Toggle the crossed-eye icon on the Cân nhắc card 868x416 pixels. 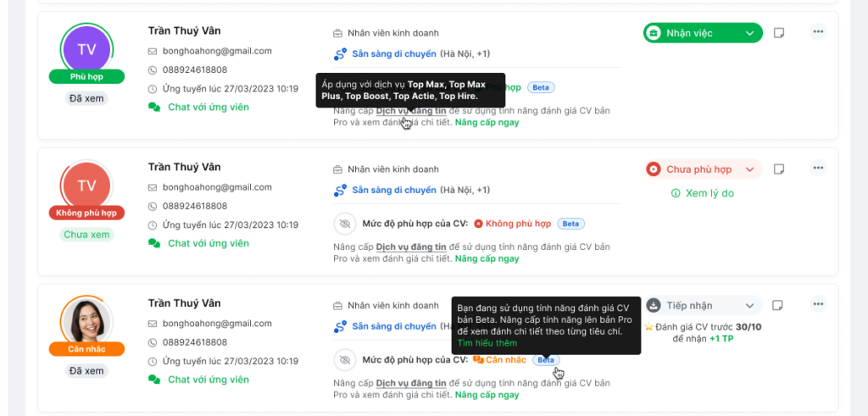tap(345, 360)
